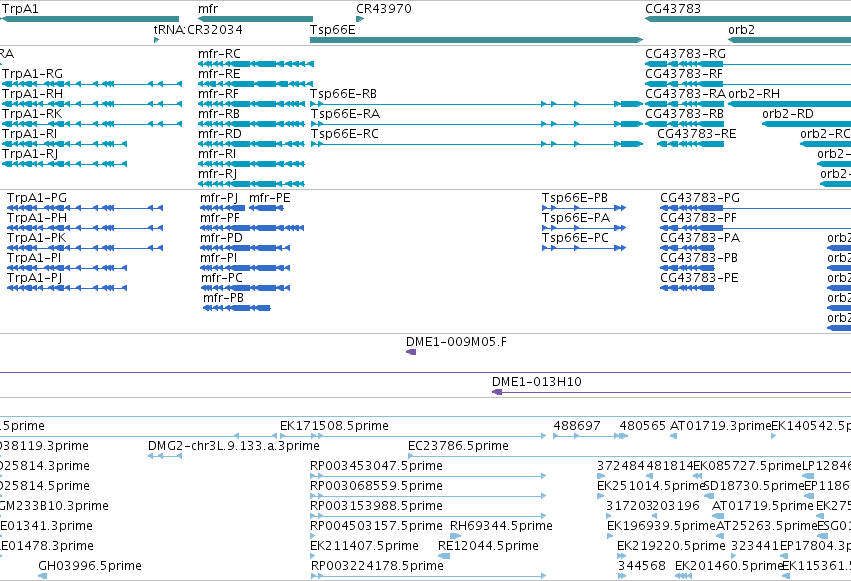Select the mfr-RC transcript label

pyautogui.click(x=219, y=53)
